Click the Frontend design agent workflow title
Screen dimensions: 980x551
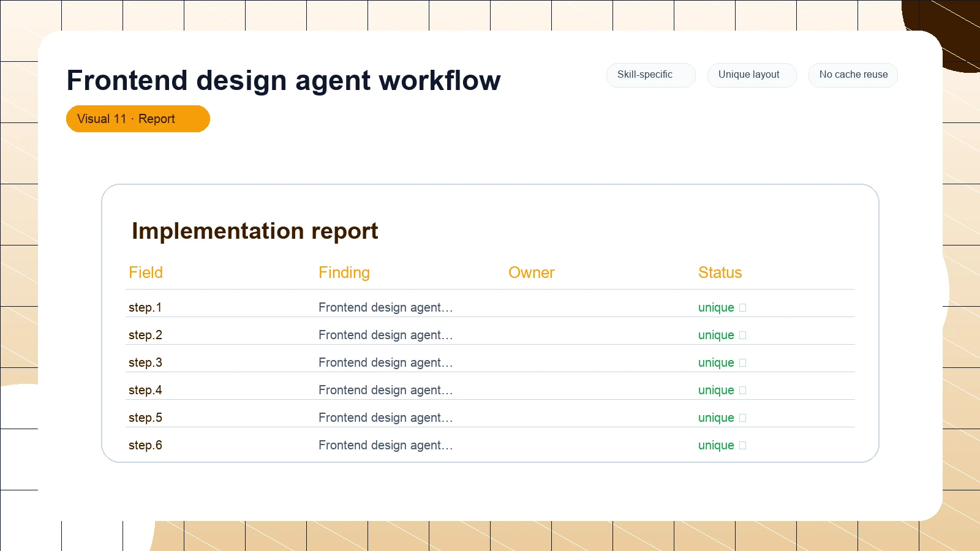point(284,80)
